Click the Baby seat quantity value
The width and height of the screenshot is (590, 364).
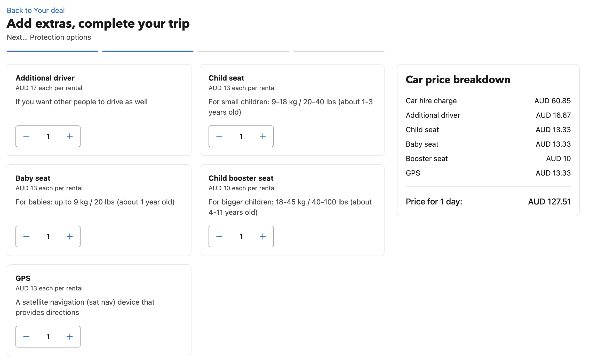(x=48, y=236)
